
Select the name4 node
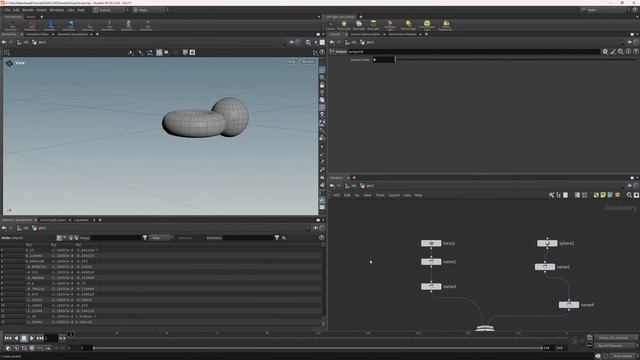click(569, 305)
